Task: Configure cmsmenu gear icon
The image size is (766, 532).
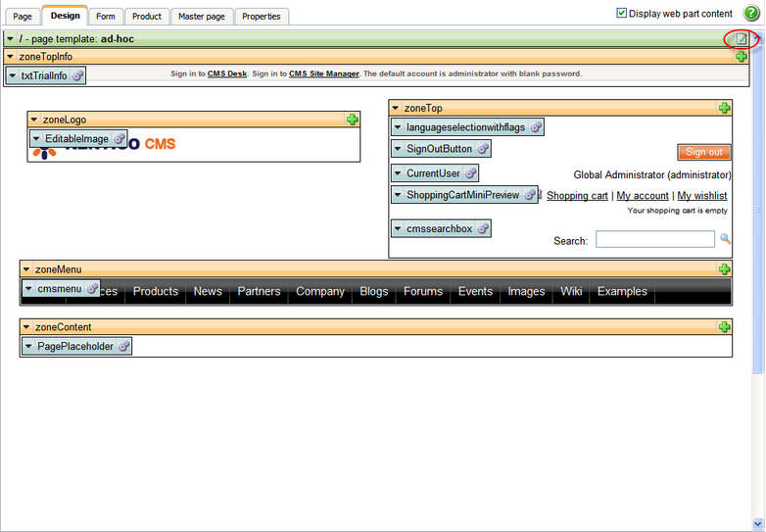Action: coord(92,289)
